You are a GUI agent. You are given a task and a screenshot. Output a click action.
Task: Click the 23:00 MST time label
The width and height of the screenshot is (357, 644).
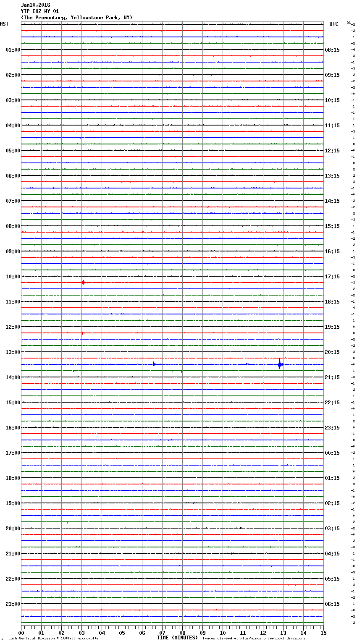[x=13, y=604]
